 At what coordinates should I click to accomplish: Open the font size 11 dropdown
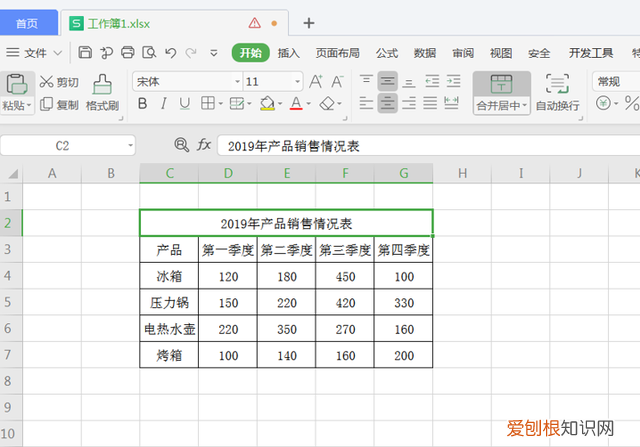tap(298, 82)
